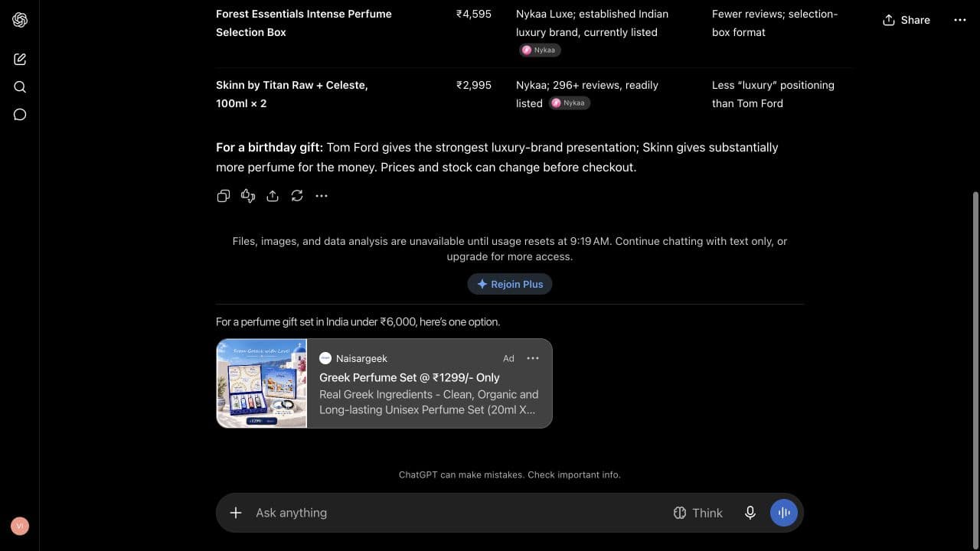This screenshot has width=980, height=551.
Task: Click the "For a perfume gift set in India" line
Action: point(358,321)
